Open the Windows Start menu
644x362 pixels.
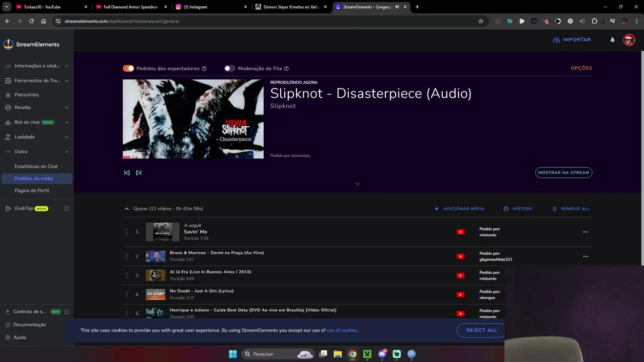click(x=233, y=354)
